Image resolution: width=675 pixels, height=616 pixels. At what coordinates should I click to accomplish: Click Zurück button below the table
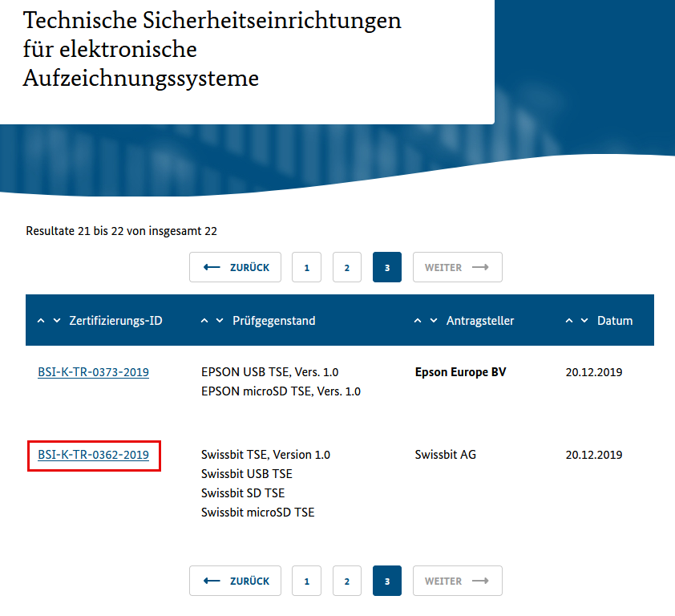coord(235,581)
